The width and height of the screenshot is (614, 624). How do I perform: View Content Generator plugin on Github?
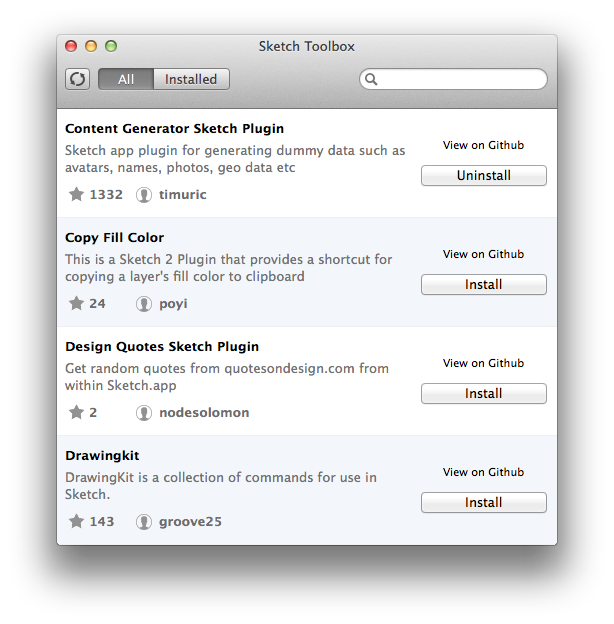[484, 145]
